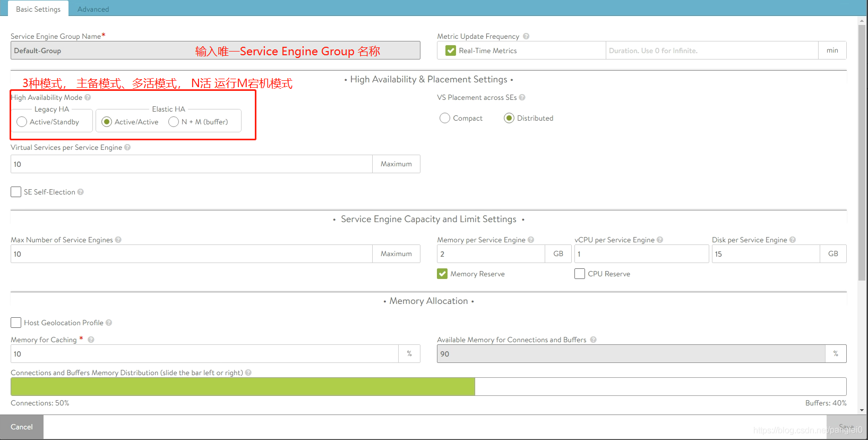Viewport: 868px width, 440px height.
Task: Switch to the Advanced tab
Action: pyautogui.click(x=93, y=9)
